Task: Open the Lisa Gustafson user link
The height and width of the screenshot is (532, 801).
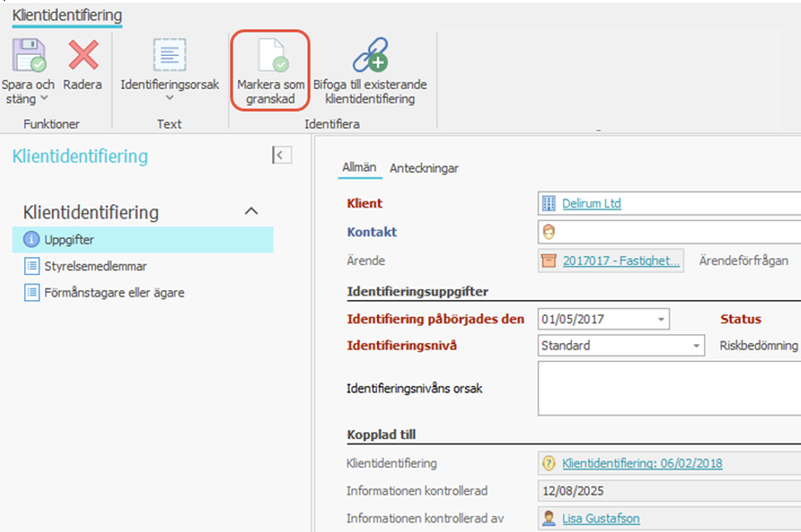Action: 601,518
